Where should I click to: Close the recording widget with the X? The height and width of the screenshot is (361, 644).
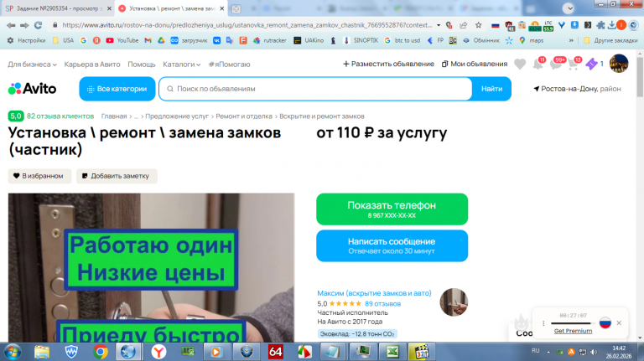(x=619, y=322)
